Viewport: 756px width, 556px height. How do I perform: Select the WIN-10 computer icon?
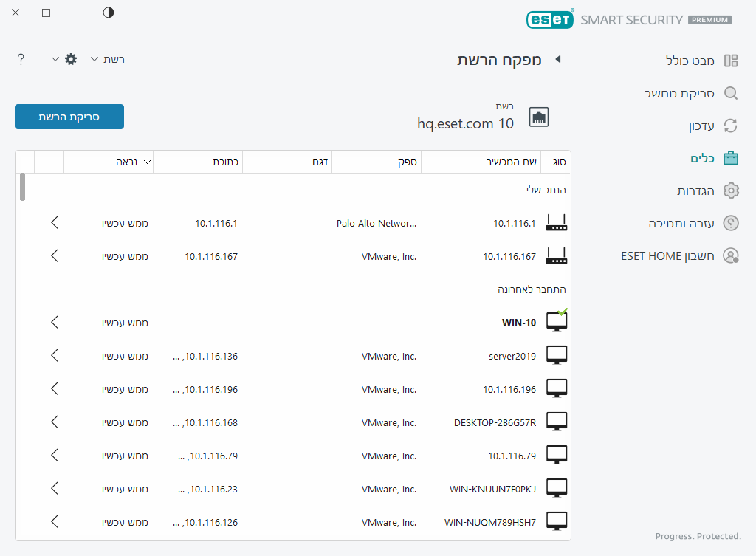coord(557,322)
